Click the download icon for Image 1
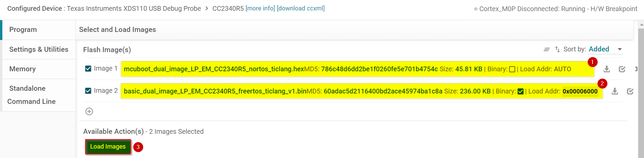This screenshot has height=158, width=644. (x=607, y=69)
